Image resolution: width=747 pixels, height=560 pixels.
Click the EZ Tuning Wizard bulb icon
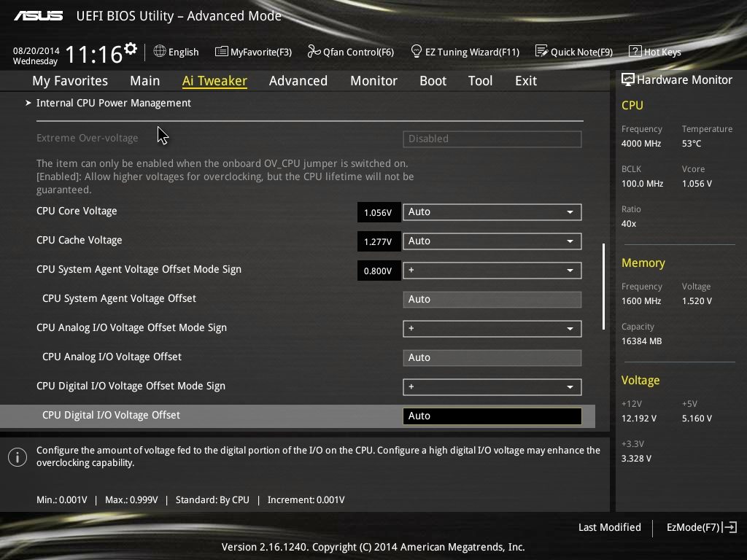click(416, 51)
